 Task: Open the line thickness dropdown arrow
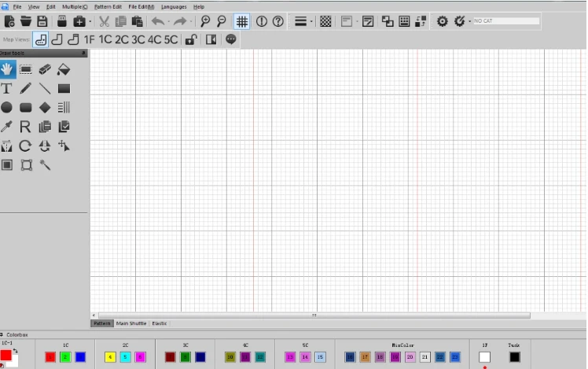(311, 22)
